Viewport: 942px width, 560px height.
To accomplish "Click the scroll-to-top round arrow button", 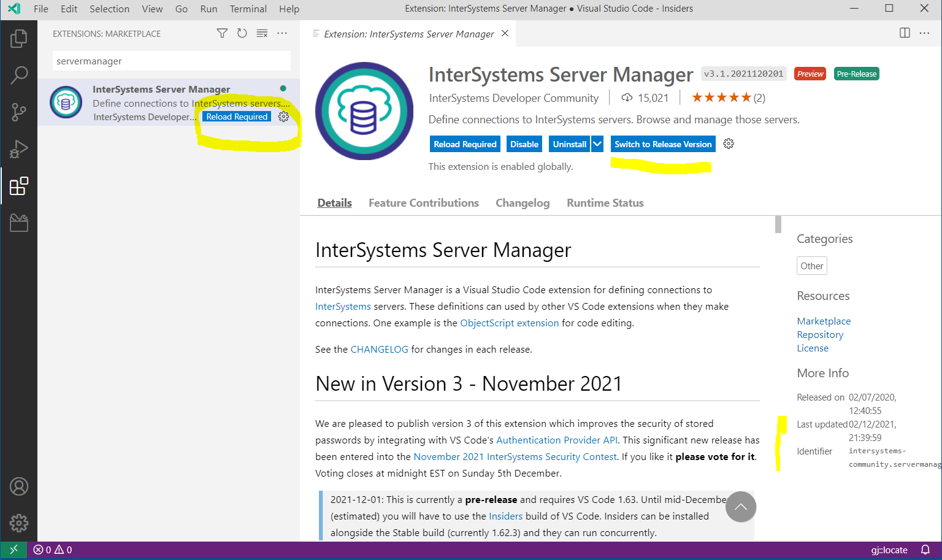I will [x=741, y=507].
